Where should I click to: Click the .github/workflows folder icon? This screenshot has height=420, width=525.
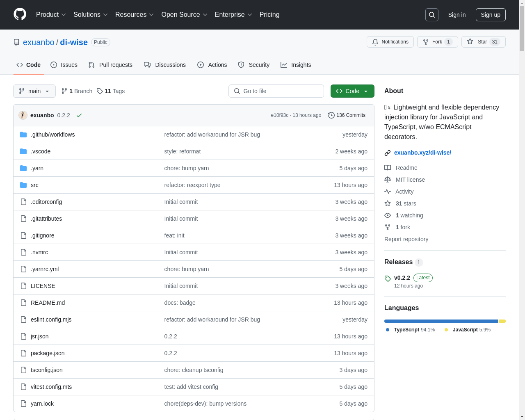(23, 135)
